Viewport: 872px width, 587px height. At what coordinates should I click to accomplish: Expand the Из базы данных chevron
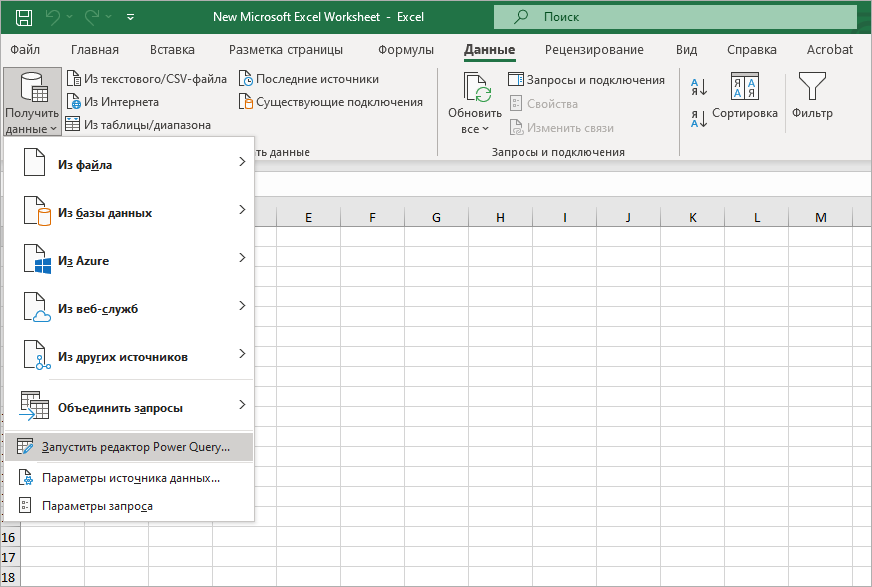click(x=242, y=210)
